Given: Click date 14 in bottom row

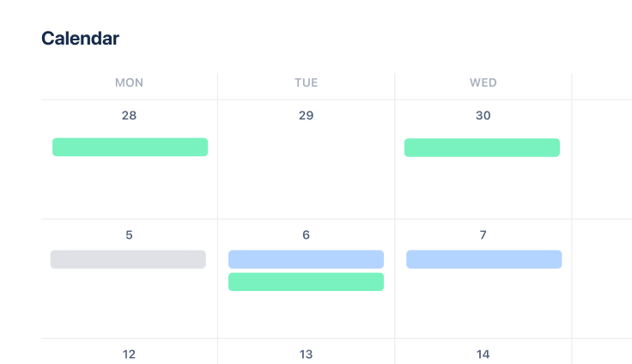Looking at the screenshot, I should click(483, 354).
